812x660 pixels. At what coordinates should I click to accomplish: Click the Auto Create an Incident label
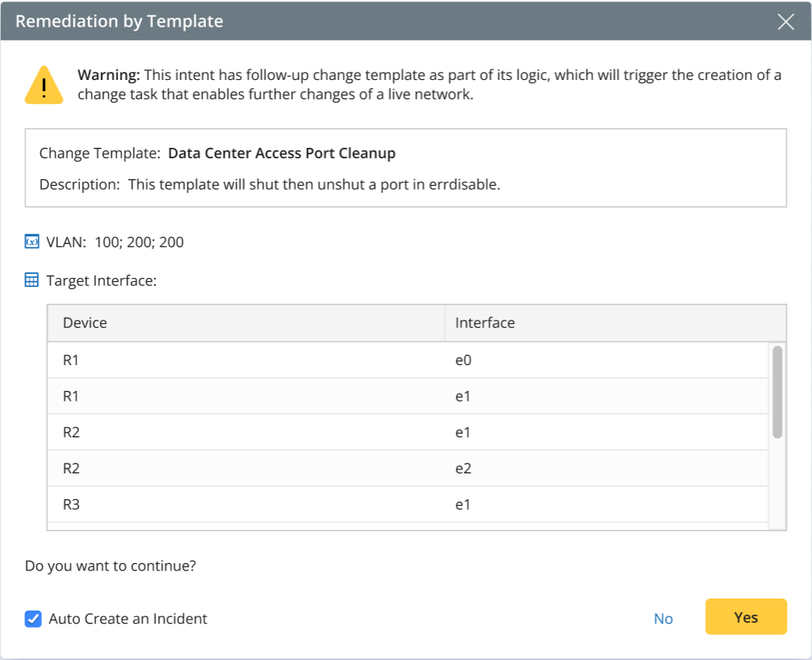click(128, 619)
